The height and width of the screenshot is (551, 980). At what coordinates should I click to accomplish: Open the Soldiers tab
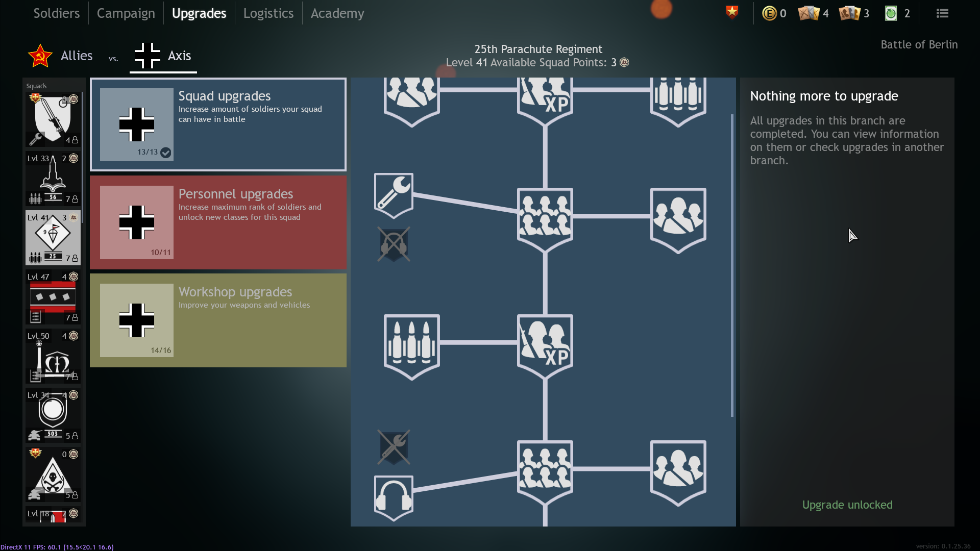pyautogui.click(x=56, y=13)
